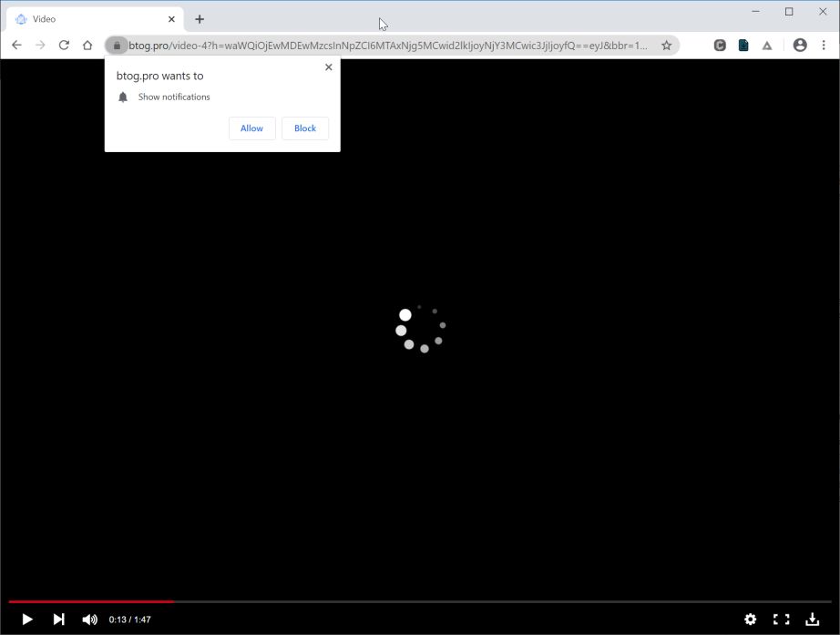Click the 0:13 / 1:47 time display

coord(129,620)
